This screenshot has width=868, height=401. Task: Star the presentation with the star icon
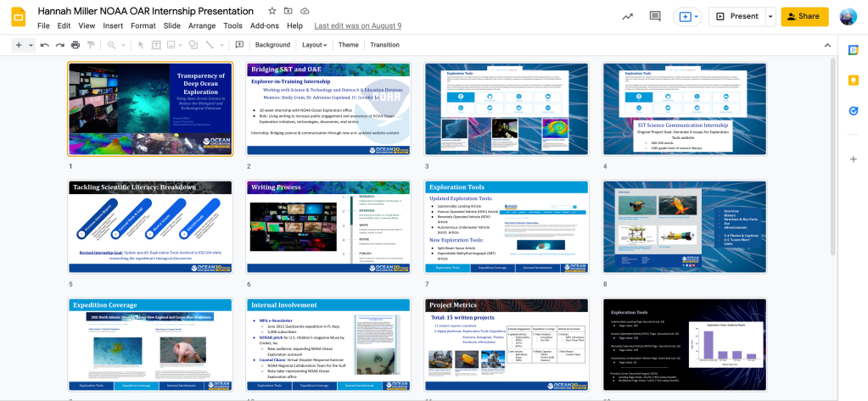click(x=272, y=11)
